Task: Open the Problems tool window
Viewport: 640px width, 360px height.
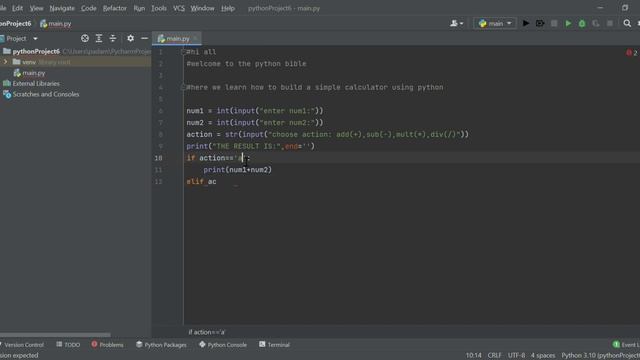Action: pyautogui.click(x=107, y=345)
